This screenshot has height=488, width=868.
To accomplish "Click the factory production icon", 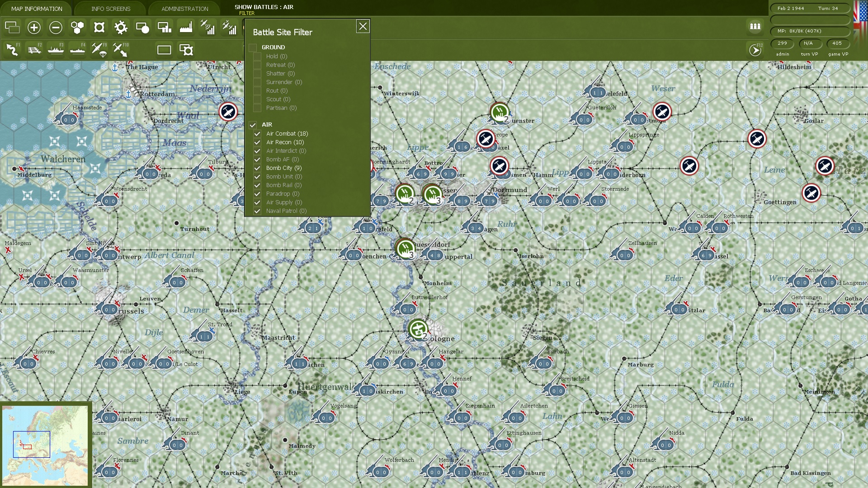I will point(186,28).
